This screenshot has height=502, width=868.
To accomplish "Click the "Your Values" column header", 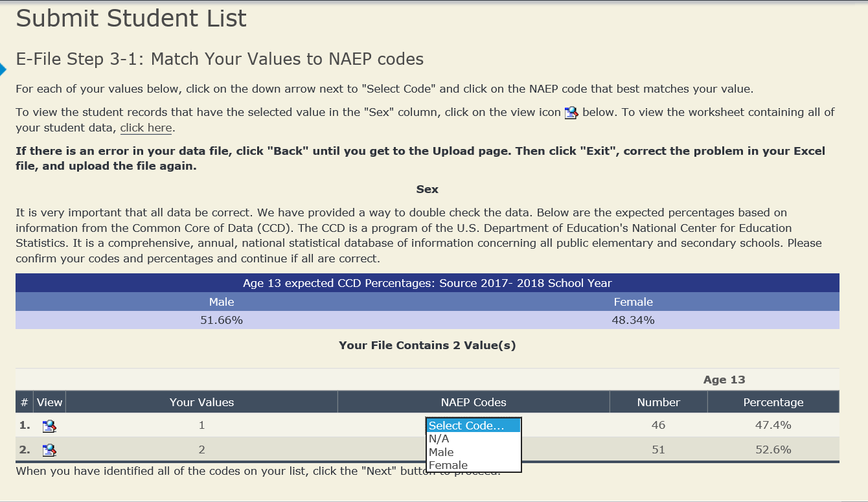I will coord(201,402).
